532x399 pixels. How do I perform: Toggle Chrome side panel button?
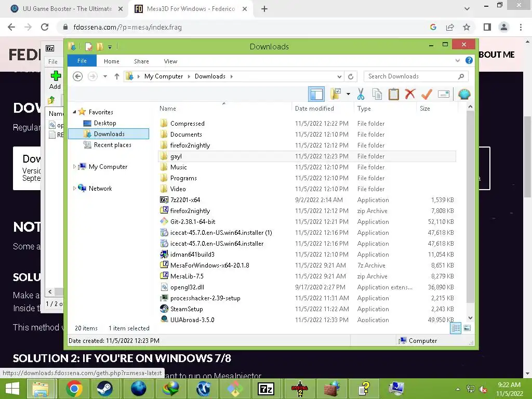click(487, 27)
